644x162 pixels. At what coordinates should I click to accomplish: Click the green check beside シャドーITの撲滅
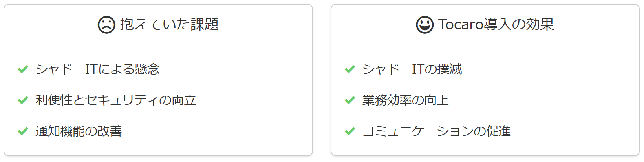pyautogui.click(x=350, y=69)
